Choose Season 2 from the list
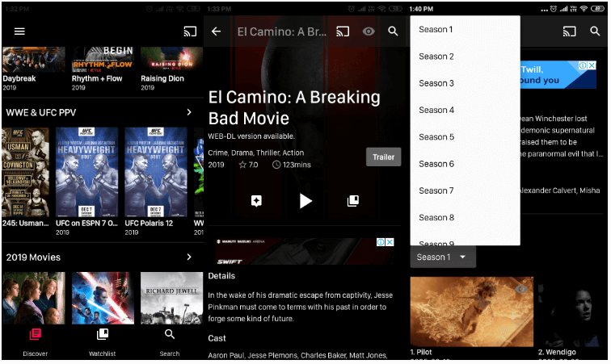 tap(465, 56)
